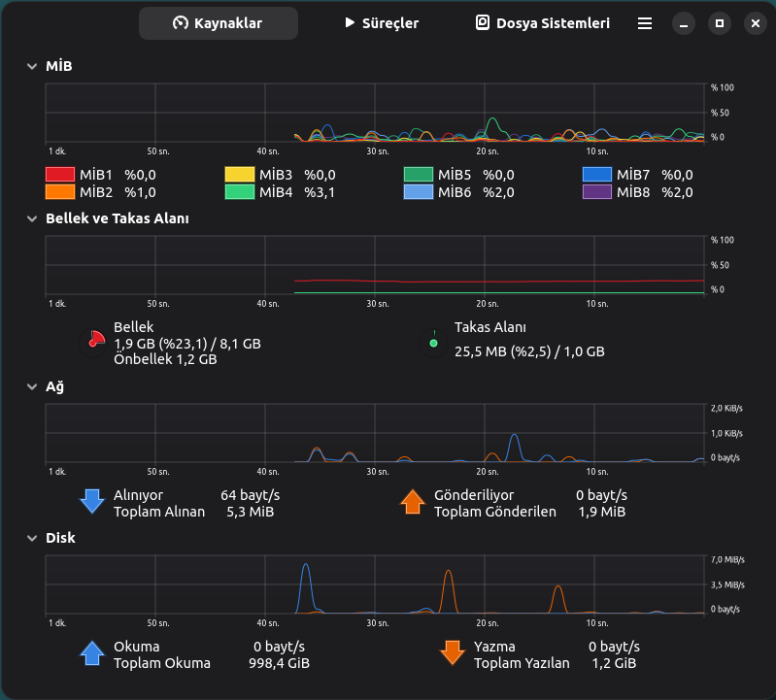The width and height of the screenshot is (776, 700).
Task: Select the Kaynaklar tab
Action: pyautogui.click(x=218, y=23)
